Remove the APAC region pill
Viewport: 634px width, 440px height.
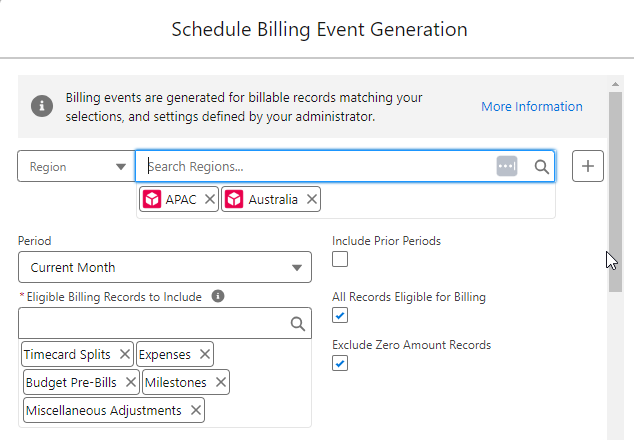pos(209,199)
